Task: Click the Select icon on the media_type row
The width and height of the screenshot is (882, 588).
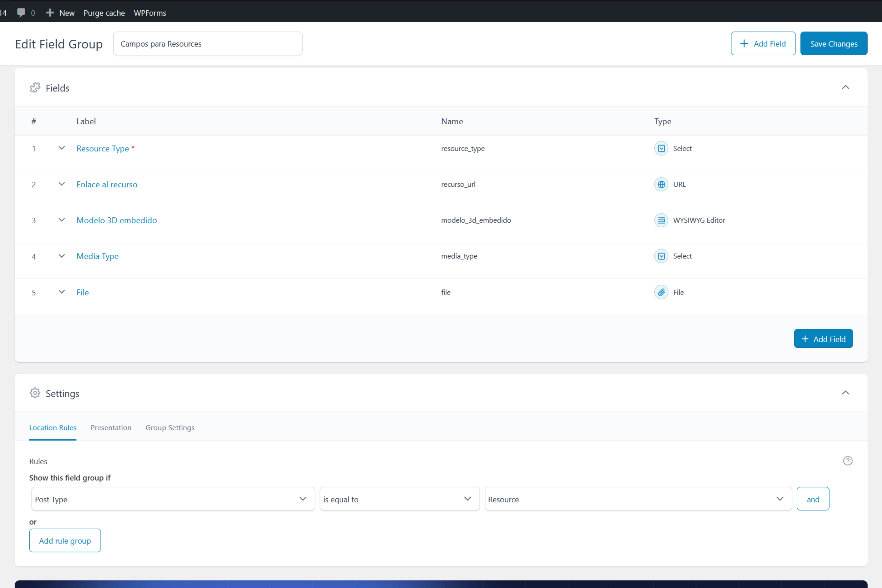Action: [661, 256]
